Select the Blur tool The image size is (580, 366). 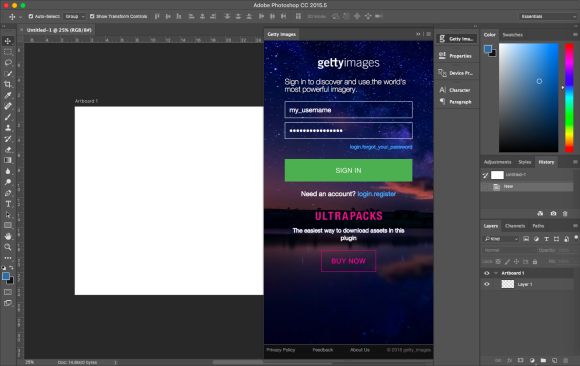click(x=8, y=171)
